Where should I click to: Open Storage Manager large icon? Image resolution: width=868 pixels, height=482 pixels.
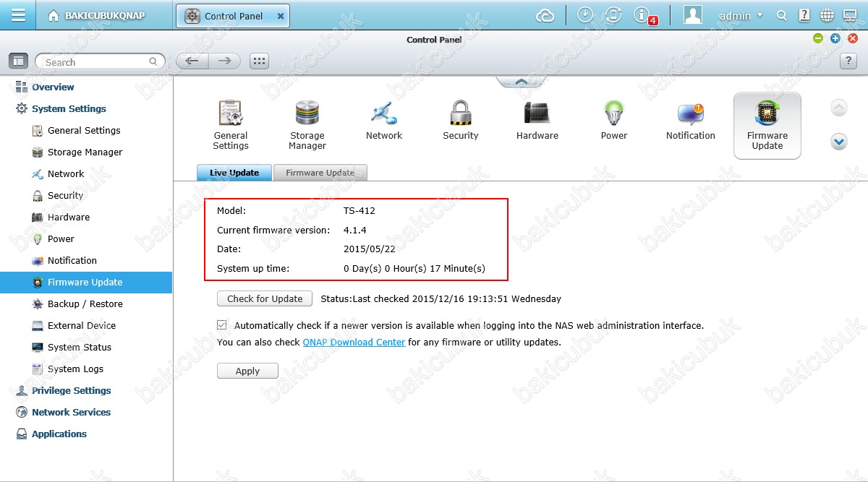tap(307, 125)
